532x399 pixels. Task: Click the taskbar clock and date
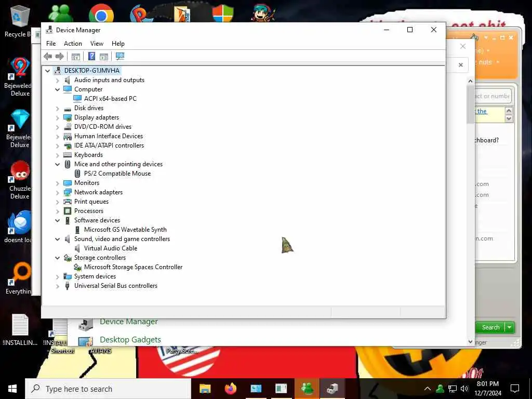(487, 389)
